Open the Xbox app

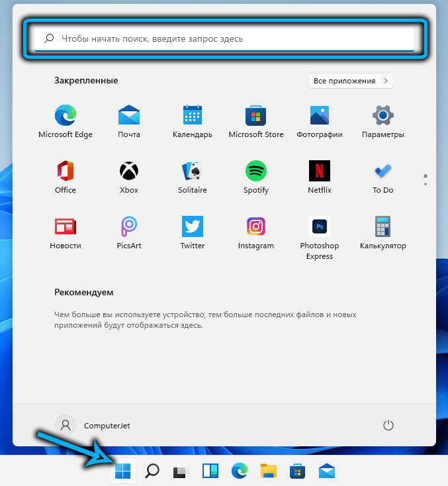click(x=128, y=171)
